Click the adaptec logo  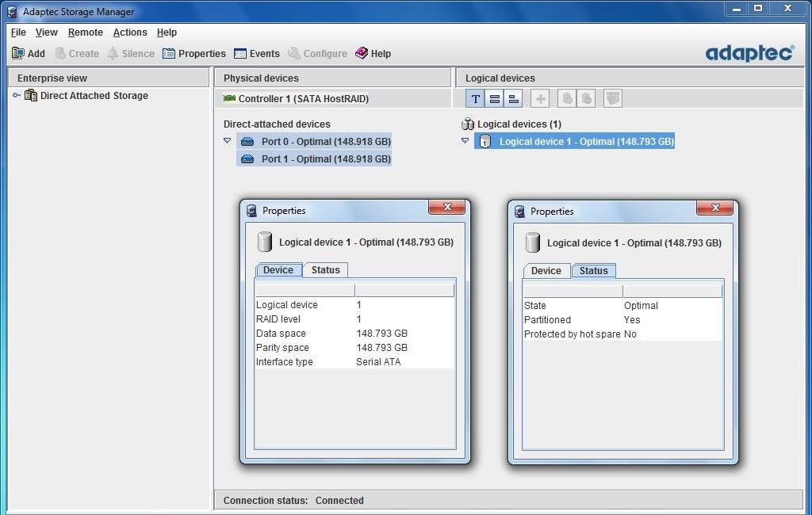tap(749, 53)
